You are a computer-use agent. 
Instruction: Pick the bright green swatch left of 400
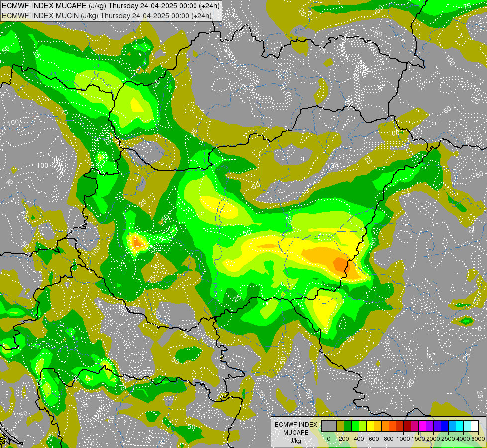[x=355, y=426]
